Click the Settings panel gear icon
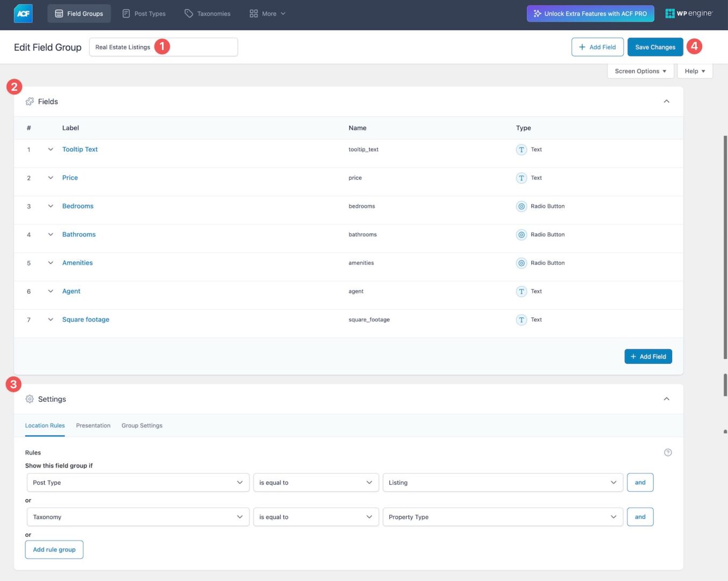Screen dimensions: 728x581 [x=30, y=399]
